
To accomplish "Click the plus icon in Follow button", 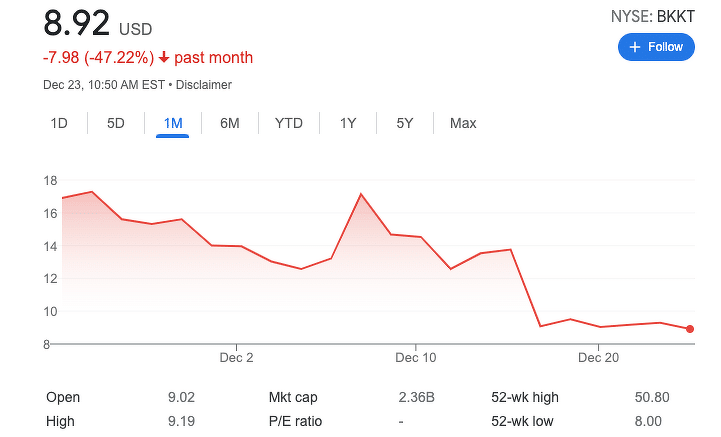I will [x=635, y=47].
